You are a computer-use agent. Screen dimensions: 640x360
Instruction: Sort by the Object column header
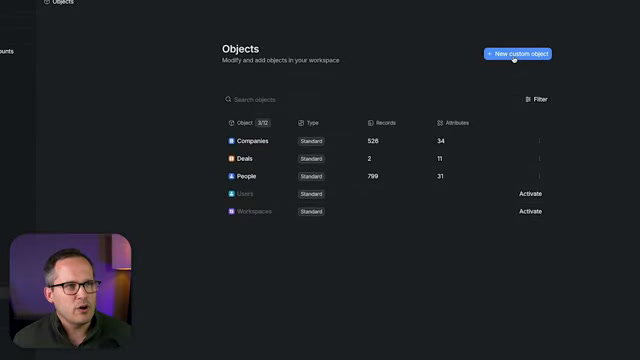(244, 123)
